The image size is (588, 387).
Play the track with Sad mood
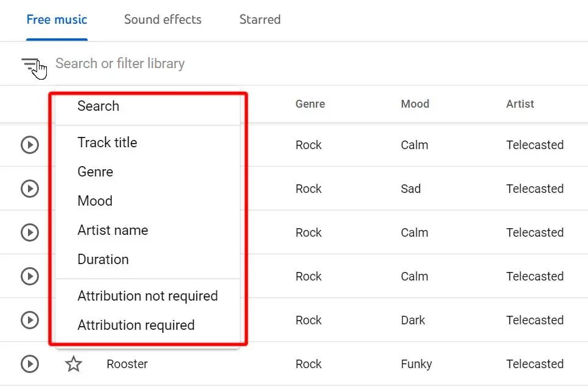pos(29,189)
